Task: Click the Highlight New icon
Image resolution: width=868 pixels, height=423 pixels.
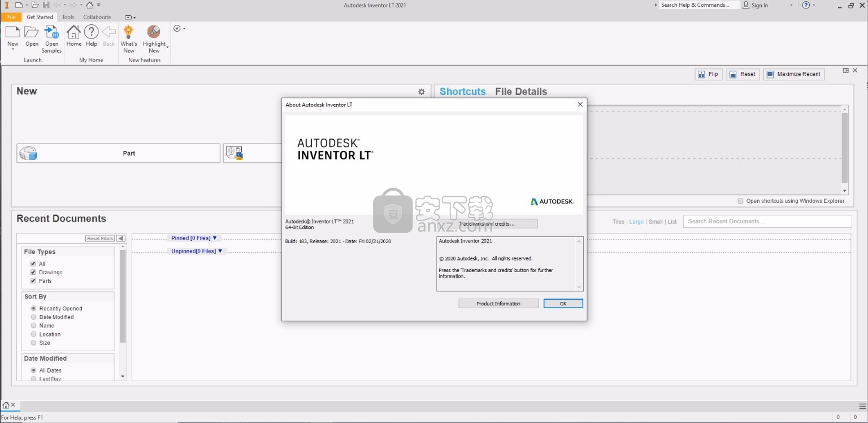Action: [x=154, y=32]
